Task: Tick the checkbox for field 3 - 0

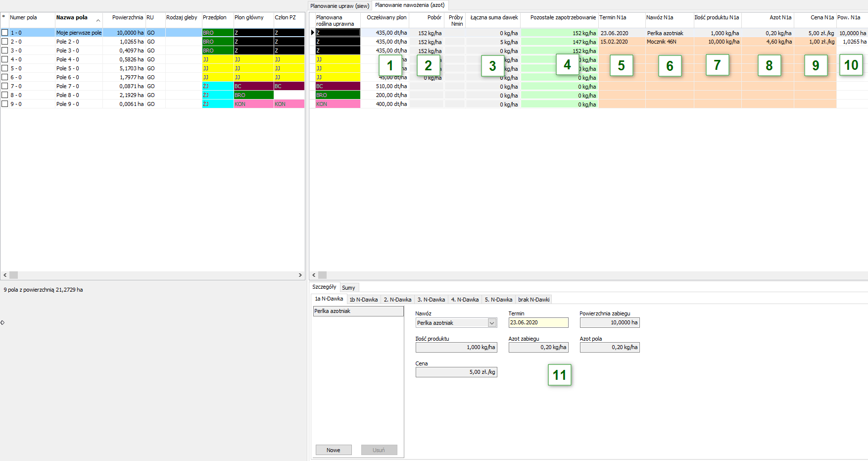Action: pos(5,51)
